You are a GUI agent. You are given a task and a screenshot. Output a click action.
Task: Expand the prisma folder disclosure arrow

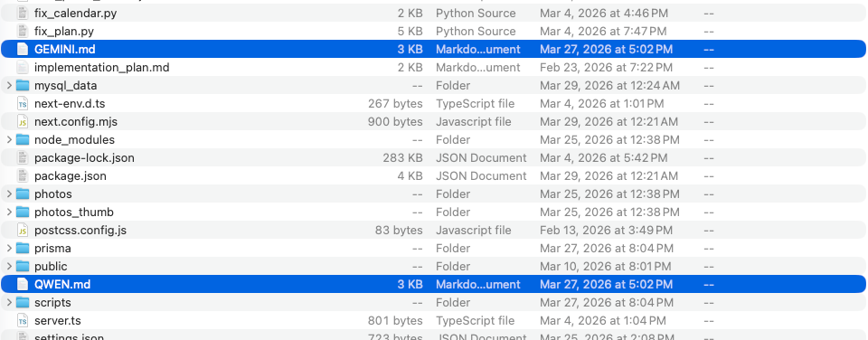[9, 249]
